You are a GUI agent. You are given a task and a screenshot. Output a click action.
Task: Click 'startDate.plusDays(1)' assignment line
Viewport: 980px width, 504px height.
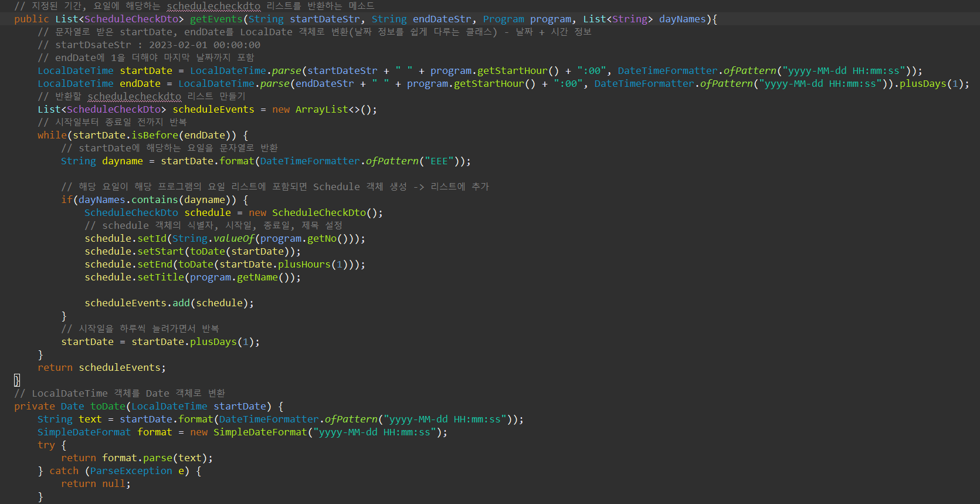[x=160, y=342]
